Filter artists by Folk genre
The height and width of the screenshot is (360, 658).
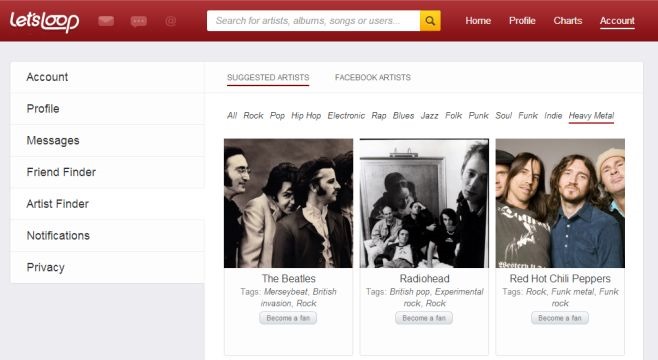tap(453, 115)
